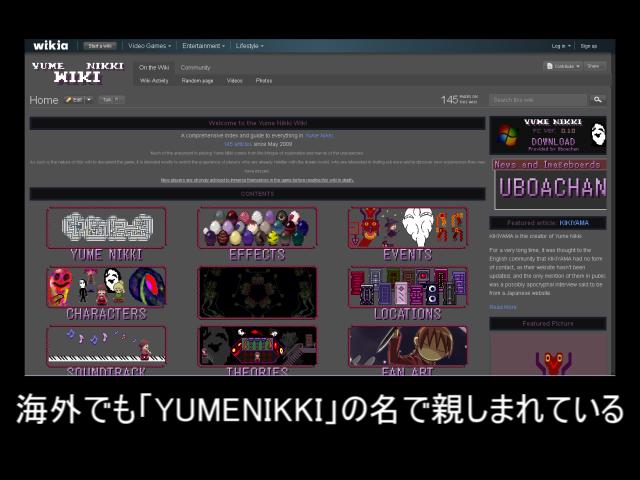The width and height of the screenshot is (640, 480).
Task: Open the Events banner
Action: [407, 228]
